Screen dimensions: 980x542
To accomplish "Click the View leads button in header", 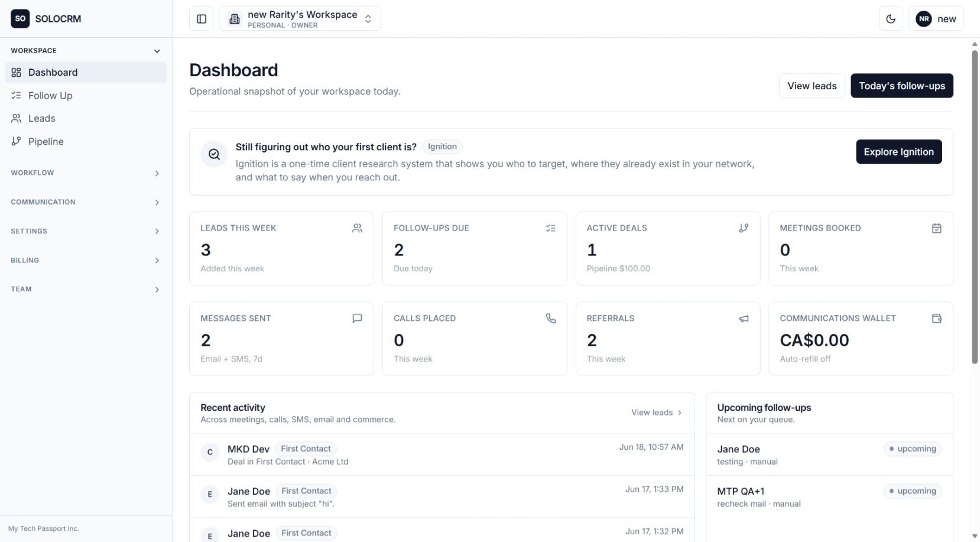I will (812, 86).
